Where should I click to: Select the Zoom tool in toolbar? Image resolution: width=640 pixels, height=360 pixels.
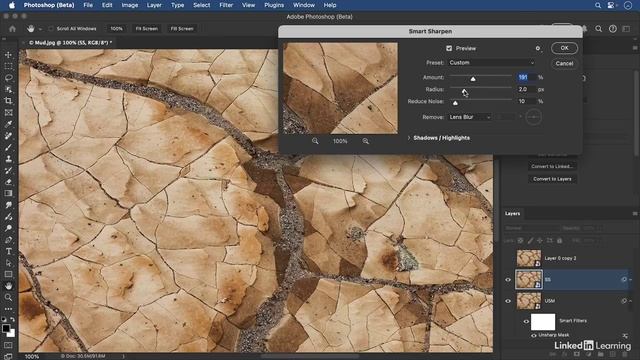tap(8, 297)
